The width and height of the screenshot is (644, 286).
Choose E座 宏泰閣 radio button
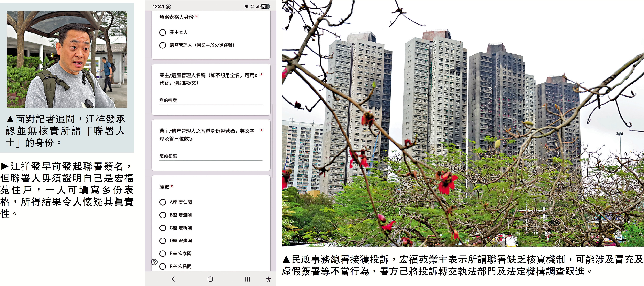[163, 254]
